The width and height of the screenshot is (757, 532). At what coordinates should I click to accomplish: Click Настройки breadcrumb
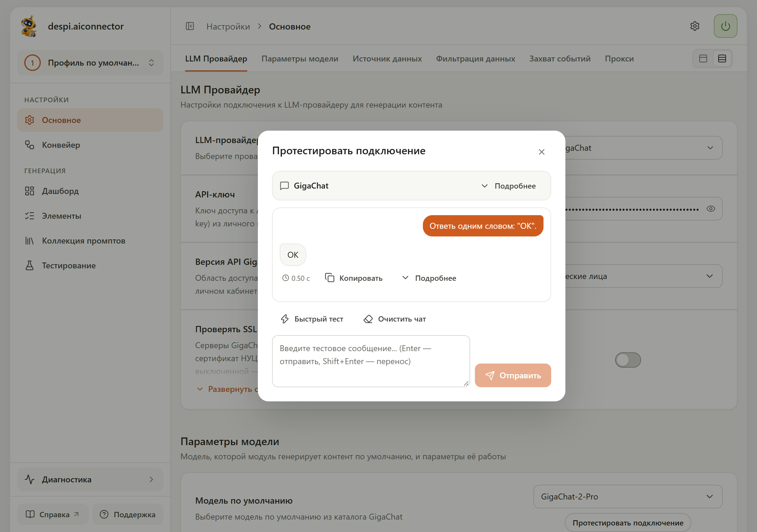[228, 26]
